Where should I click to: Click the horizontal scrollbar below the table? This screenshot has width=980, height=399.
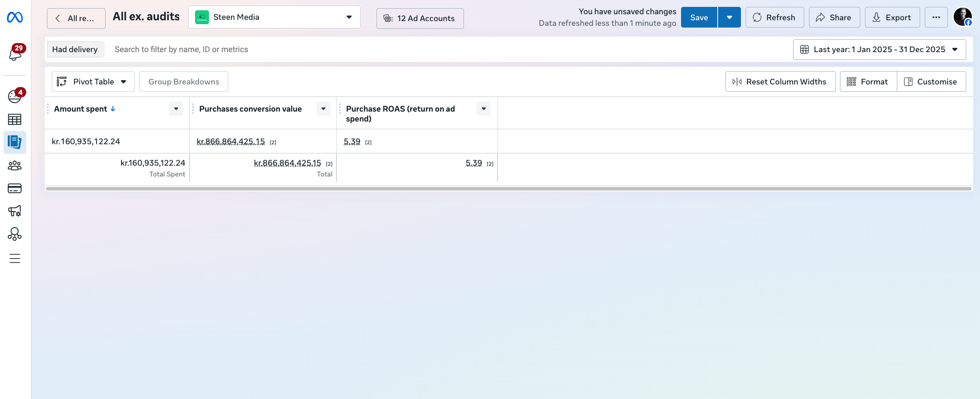click(x=508, y=189)
